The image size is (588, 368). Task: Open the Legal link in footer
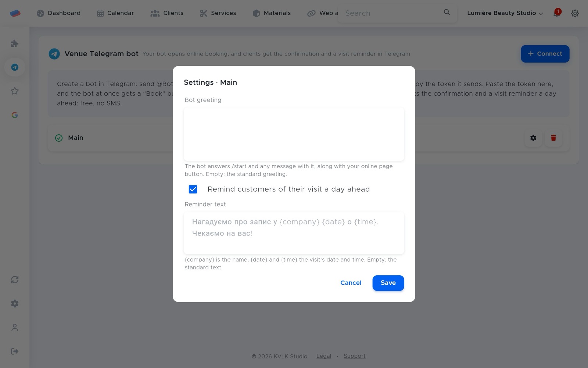324,356
